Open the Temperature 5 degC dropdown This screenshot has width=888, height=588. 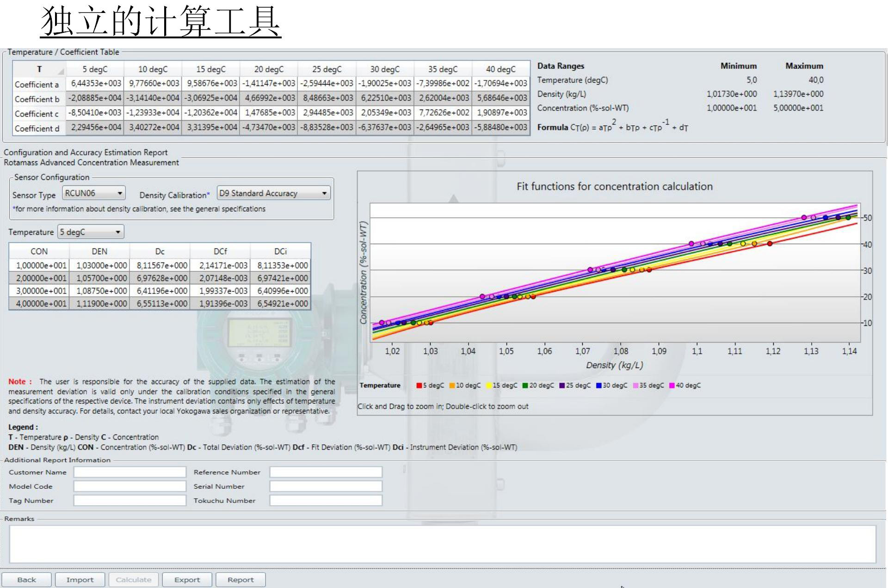(x=91, y=232)
